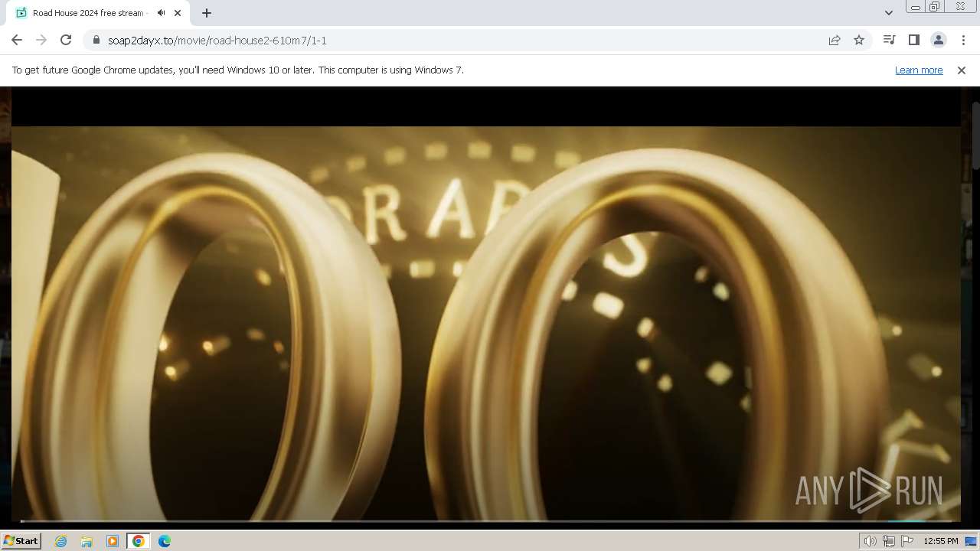Open Windows Media Player from taskbar
Image resolution: width=980 pixels, height=551 pixels.
point(113,541)
